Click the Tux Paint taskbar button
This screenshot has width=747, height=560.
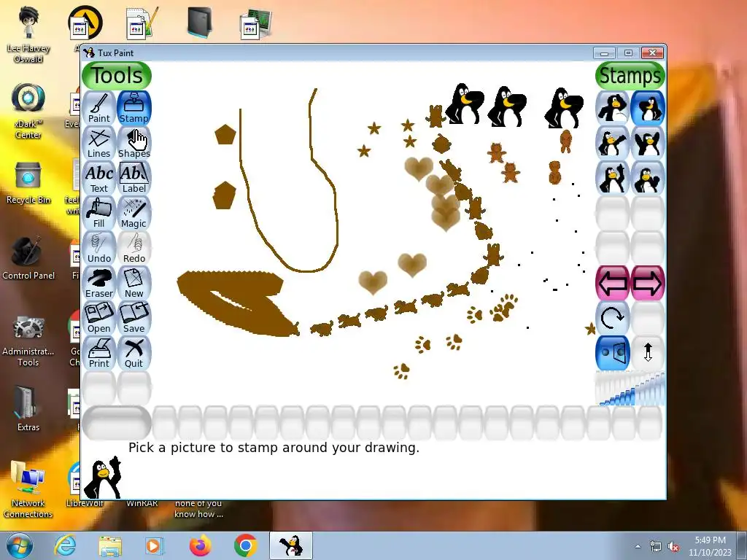coord(291,545)
